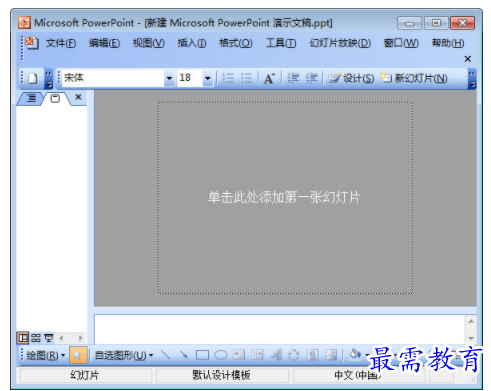Select the Line drawing tool

coord(166,355)
